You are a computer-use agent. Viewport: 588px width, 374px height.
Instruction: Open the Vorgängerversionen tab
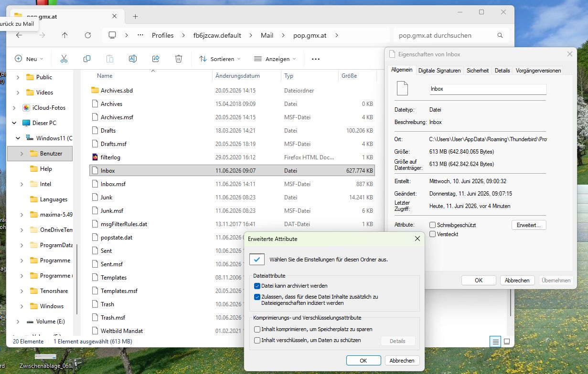point(538,71)
